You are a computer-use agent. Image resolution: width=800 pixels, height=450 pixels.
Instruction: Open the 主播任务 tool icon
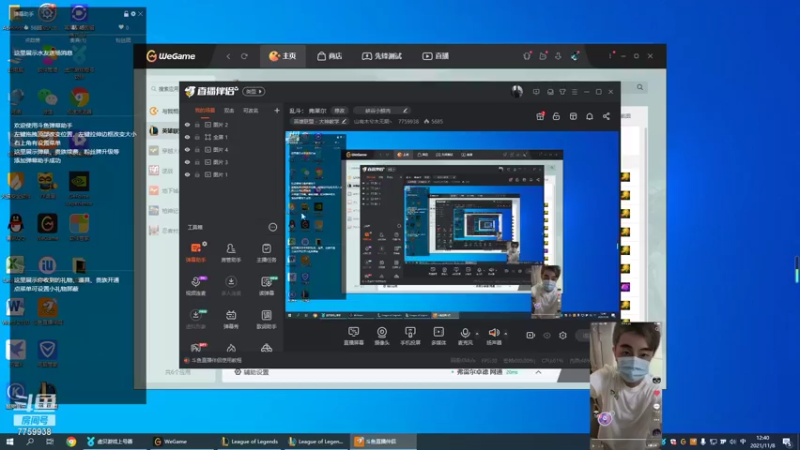click(266, 252)
